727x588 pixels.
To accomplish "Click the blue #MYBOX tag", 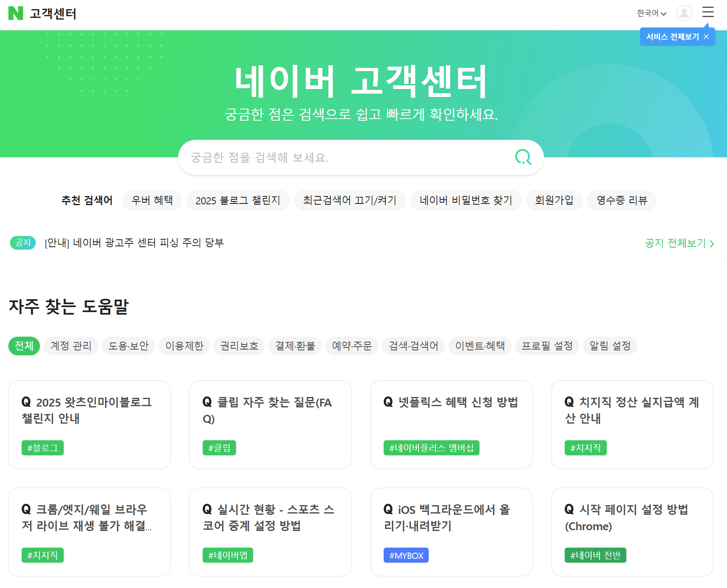I will coord(406,555).
